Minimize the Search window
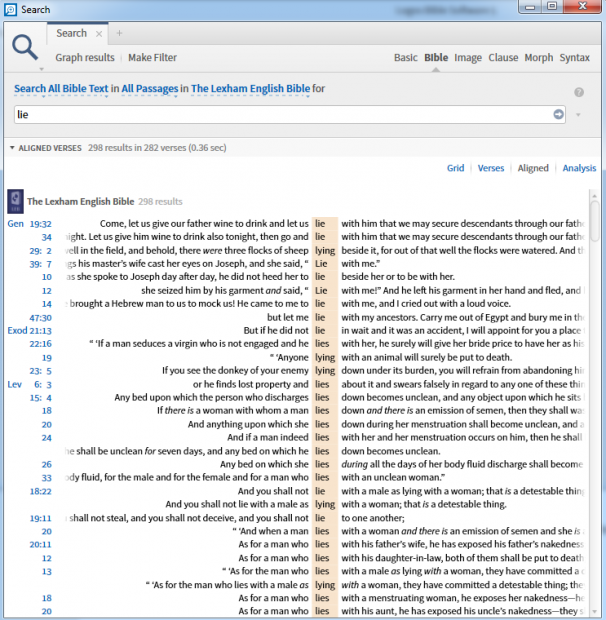Viewport: 606px width, 620px height. coord(530,7)
